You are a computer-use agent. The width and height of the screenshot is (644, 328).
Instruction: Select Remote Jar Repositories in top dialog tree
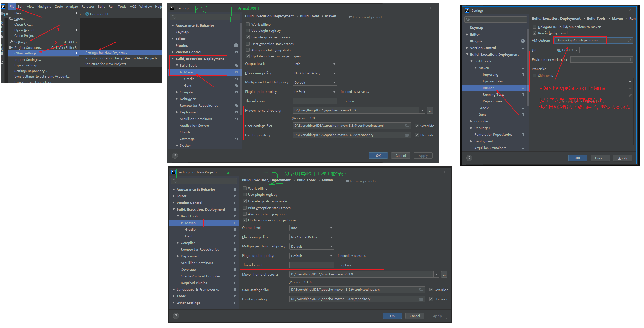coord(199,106)
